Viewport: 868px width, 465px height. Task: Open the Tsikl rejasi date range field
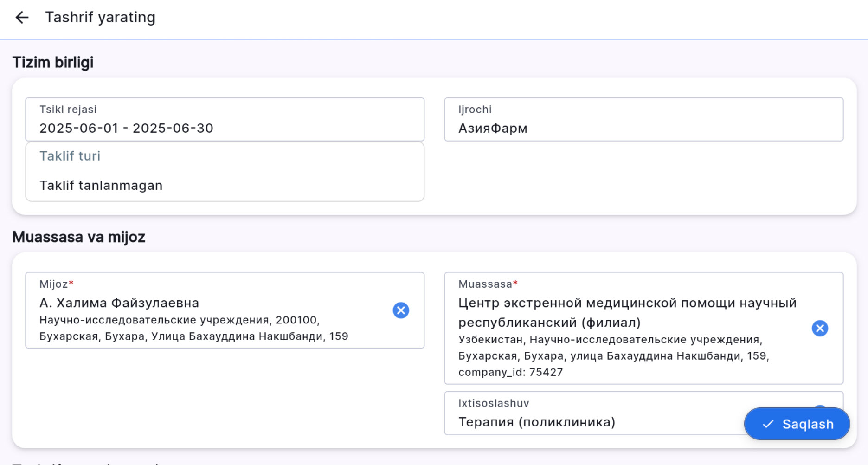coord(225,120)
